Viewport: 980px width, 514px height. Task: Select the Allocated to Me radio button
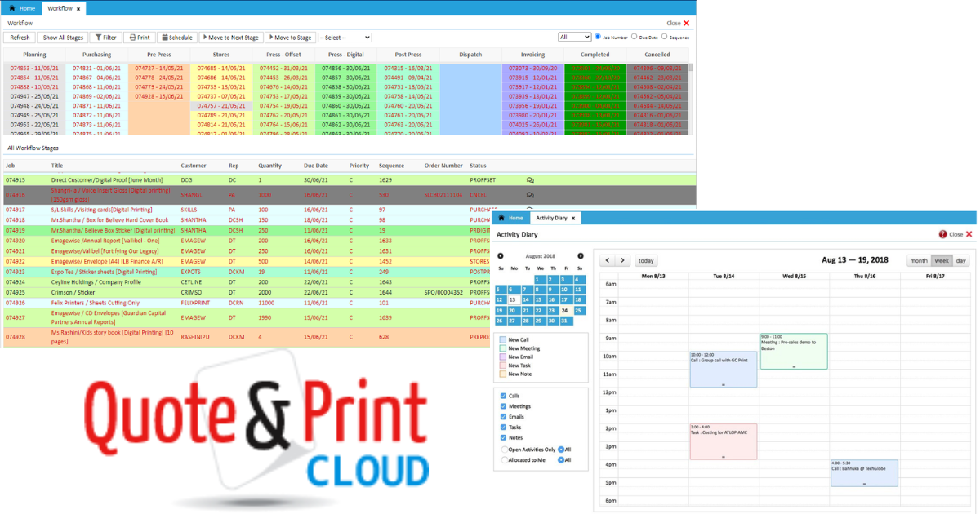click(505, 460)
